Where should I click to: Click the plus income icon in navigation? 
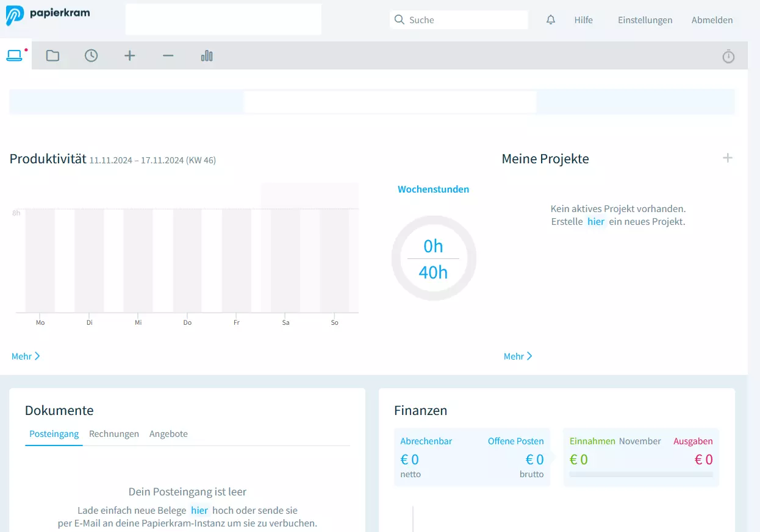[x=129, y=56]
